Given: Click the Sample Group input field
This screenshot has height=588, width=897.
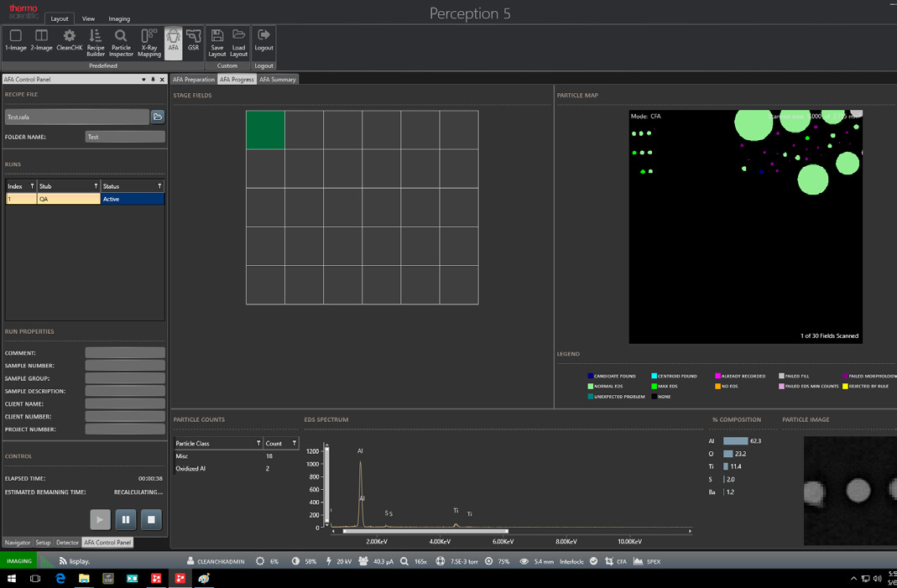Looking at the screenshot, I should coord(125,378).
